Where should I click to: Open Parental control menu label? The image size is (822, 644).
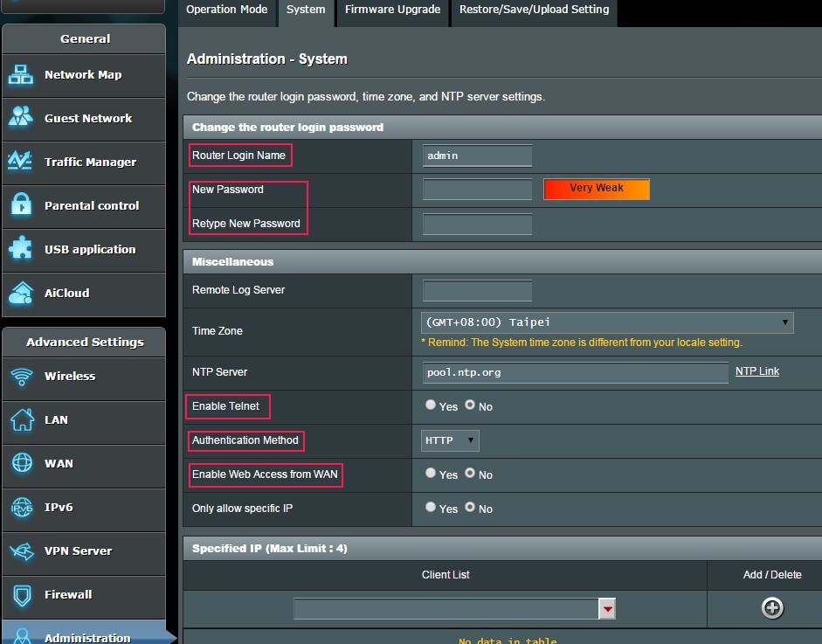92,205
